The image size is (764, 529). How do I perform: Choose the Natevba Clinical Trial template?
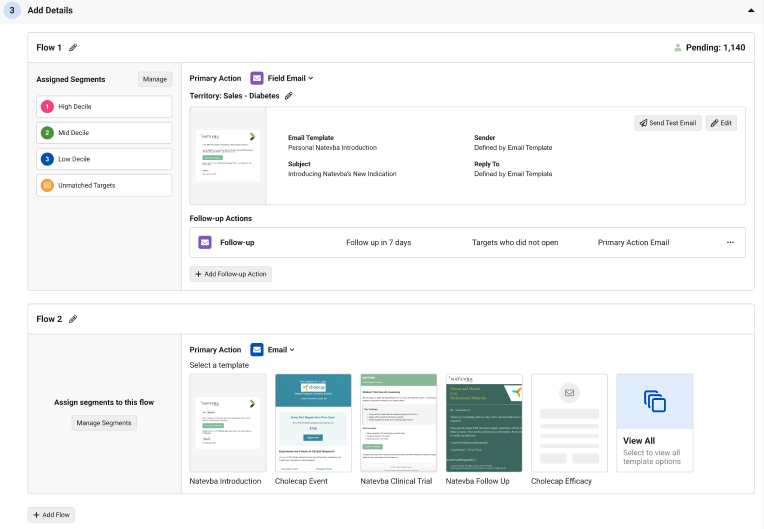398,423
